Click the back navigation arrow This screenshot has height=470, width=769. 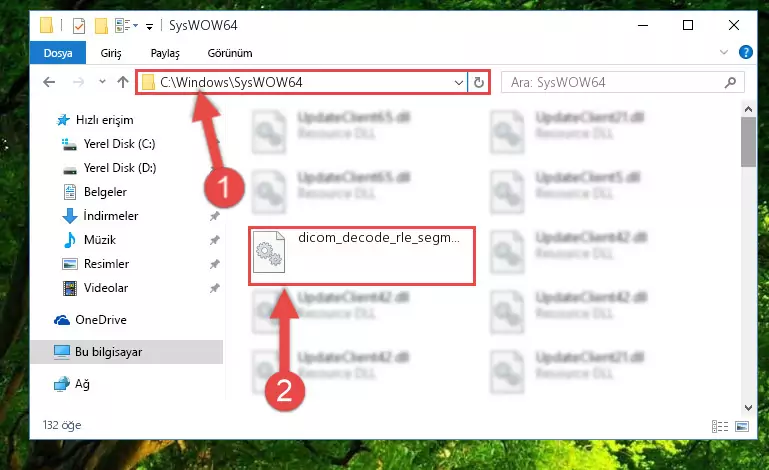[49, 82]
